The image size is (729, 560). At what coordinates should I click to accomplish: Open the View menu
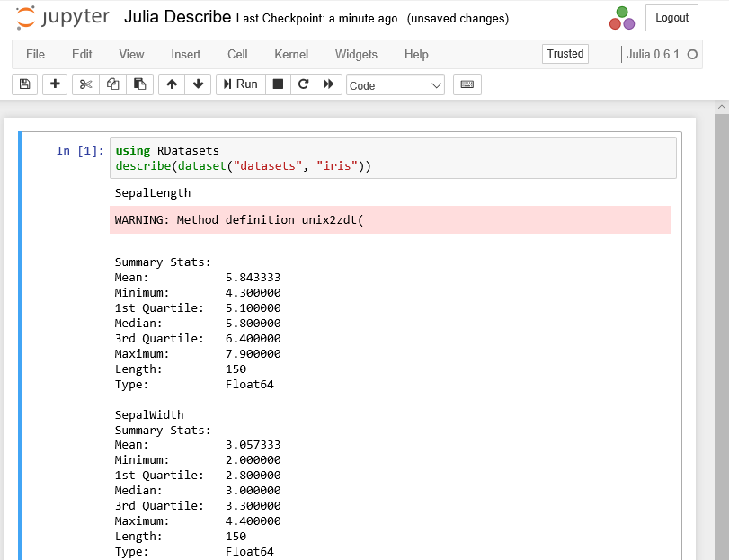pyautogui.click(x=131, y=54)
